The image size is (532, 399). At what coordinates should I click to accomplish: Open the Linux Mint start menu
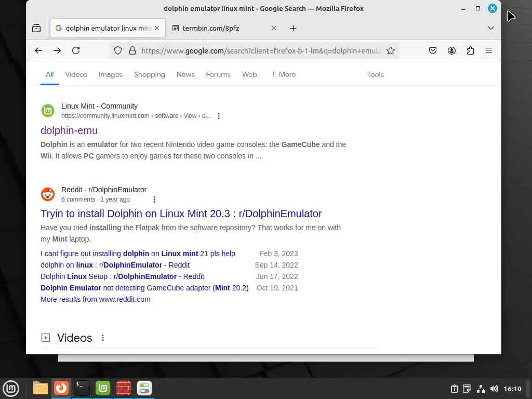click(x=11, y=389)
